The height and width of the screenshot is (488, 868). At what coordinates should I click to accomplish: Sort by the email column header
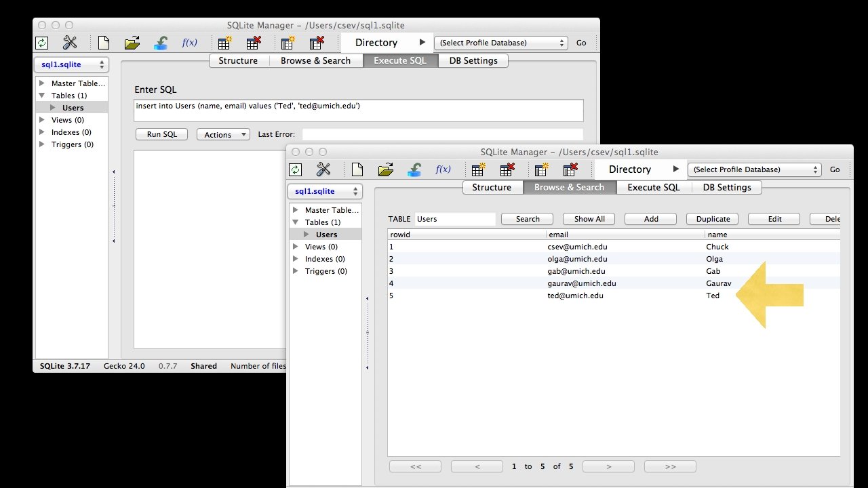tap(625, 235)
